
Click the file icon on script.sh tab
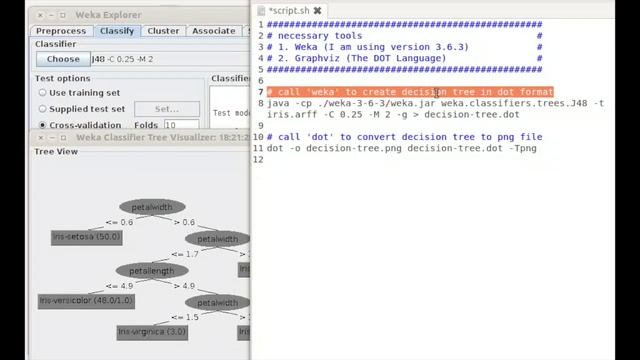pyautogui.click(x=261, y=11)
